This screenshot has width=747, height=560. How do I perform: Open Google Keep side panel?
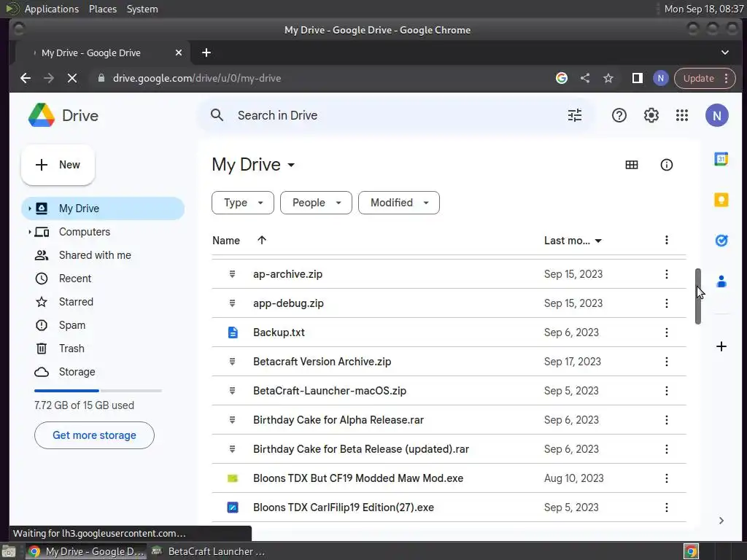coord(721,200)
